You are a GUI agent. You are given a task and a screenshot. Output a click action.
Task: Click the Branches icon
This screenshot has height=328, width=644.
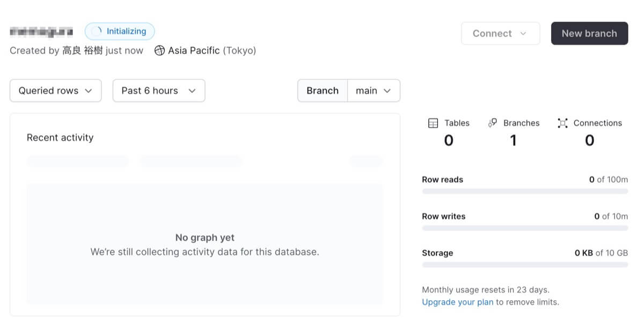click(x=492, y=123)
